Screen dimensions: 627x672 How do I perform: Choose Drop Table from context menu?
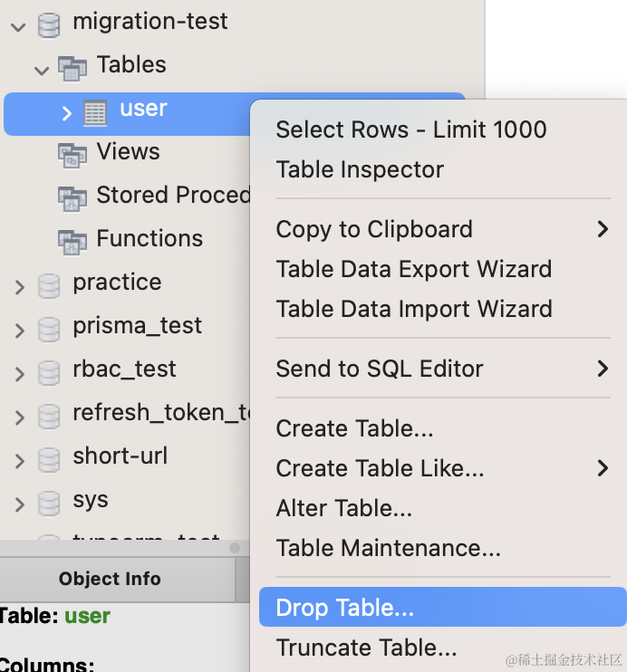[x=345, y=608]
